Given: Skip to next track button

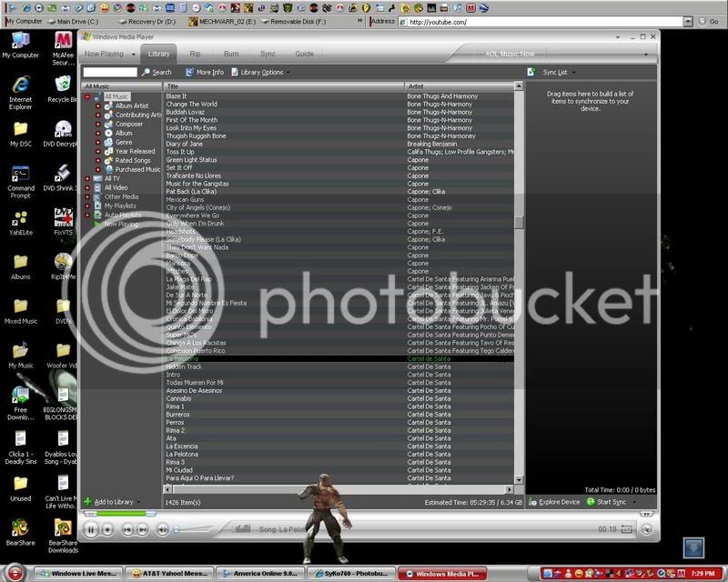Looking at the screenshot, I should (x=143, y=529).
